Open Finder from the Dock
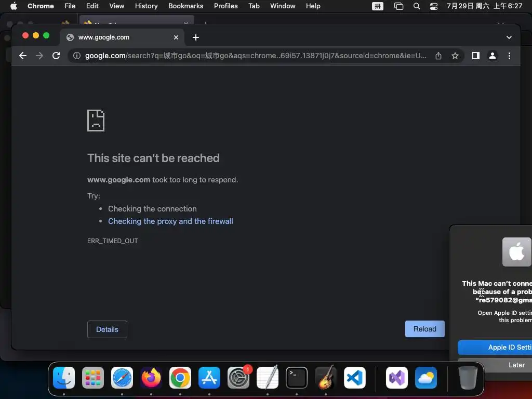Viewport: 532px width, 399px height. click(x=64, y=378)
